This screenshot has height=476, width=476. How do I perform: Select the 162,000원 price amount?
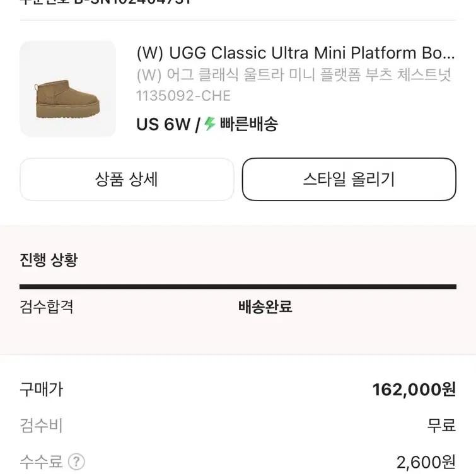pos(414,390)
